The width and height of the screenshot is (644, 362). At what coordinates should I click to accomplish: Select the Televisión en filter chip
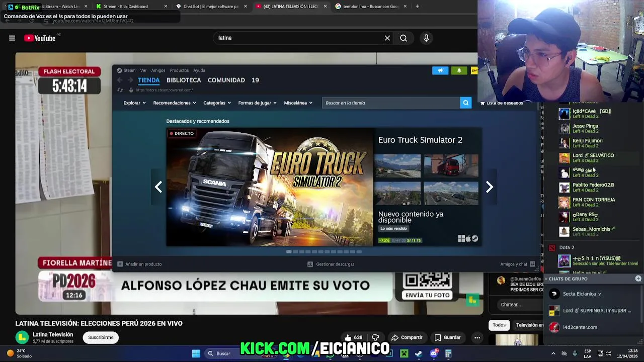(x=529, y=325)
